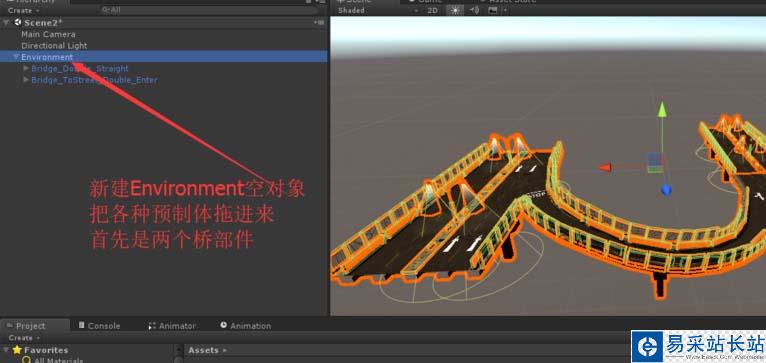Select Bridge_Double_Straight prefab
Screen dimensions: 766x363
click(x=80, y=68)
